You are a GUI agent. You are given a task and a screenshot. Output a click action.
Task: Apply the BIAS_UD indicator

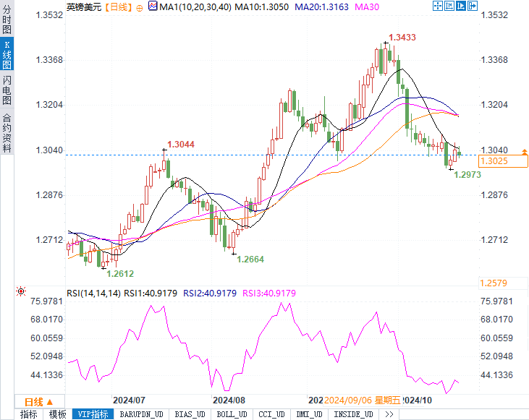click(x=190, y=414)
